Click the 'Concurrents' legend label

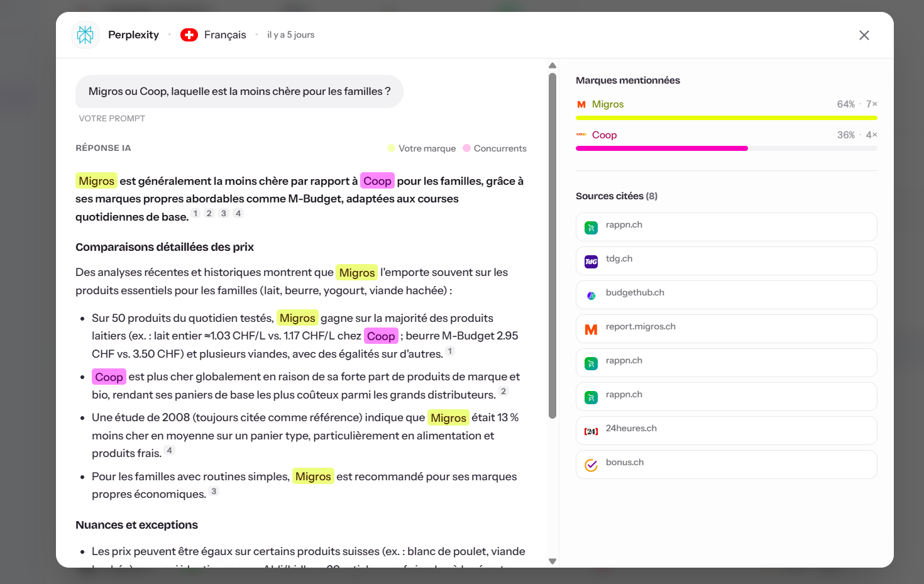pyautogui.click(x=500, y=148)
